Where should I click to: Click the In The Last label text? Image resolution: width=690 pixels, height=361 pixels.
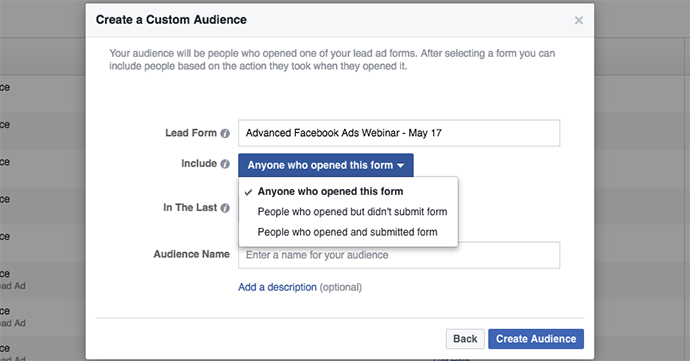[x=190, y=207]
